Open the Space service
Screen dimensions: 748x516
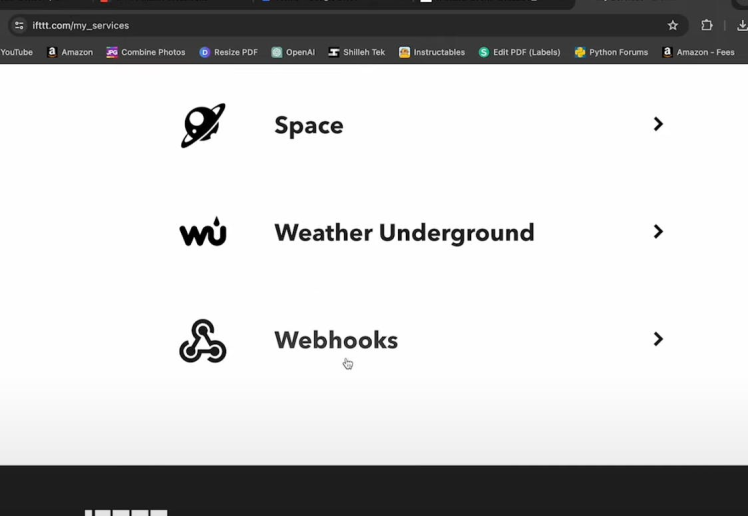click(x=309, y=125)
